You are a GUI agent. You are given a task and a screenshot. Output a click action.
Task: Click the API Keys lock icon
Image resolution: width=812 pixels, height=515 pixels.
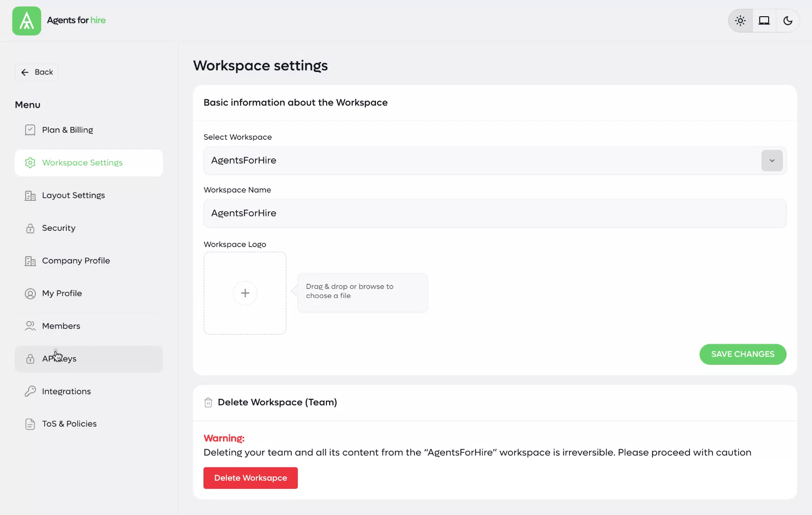(x=30, y=359)
